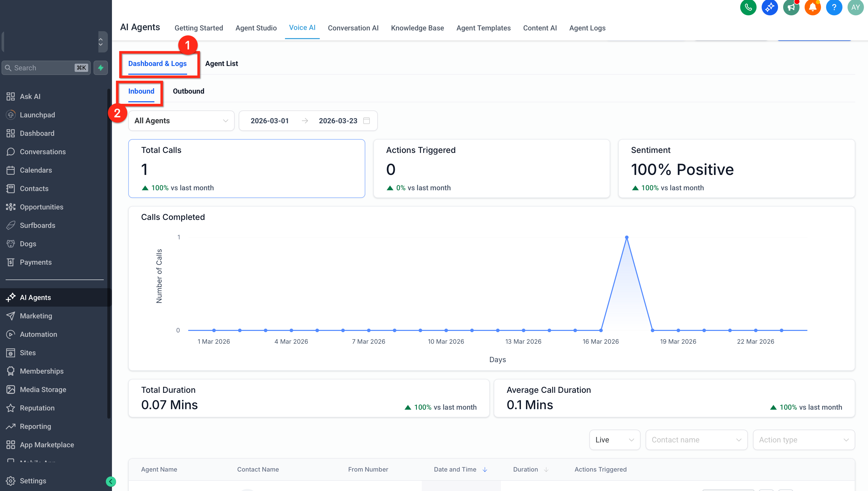Click the green phone dialer icon

748,7
